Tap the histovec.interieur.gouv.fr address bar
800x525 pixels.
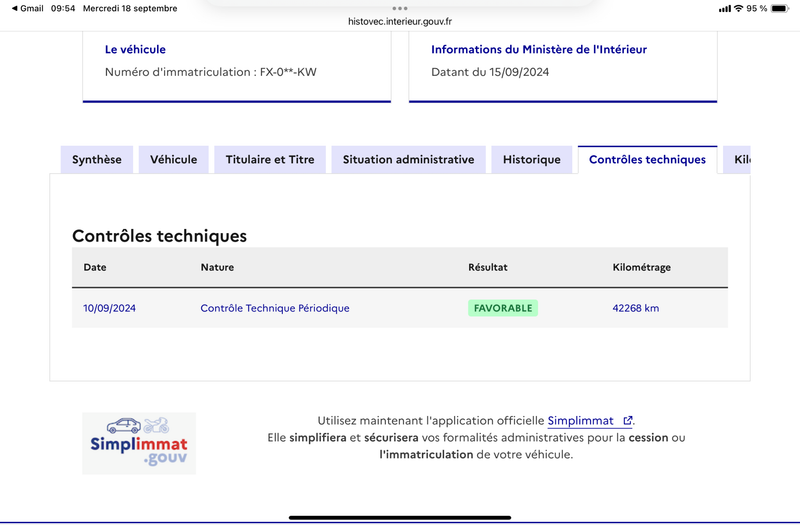click(x=400, y=21)
